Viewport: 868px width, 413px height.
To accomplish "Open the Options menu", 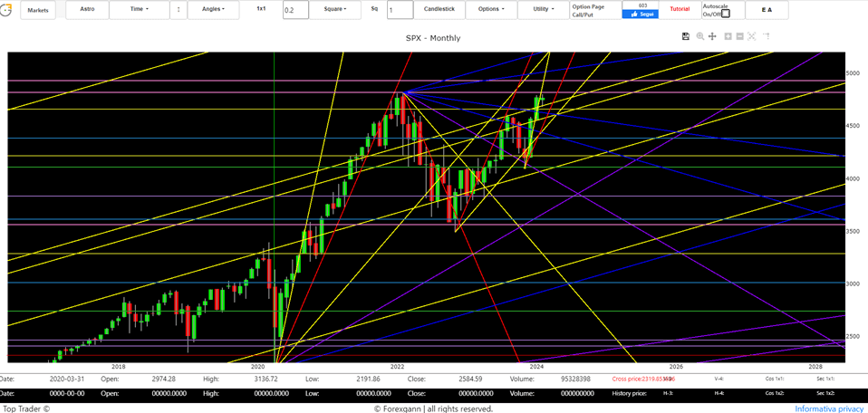I will point(491,10).
